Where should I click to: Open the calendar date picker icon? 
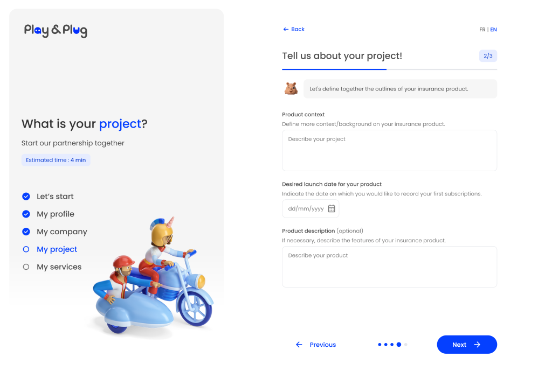click(x=332, y=209)
